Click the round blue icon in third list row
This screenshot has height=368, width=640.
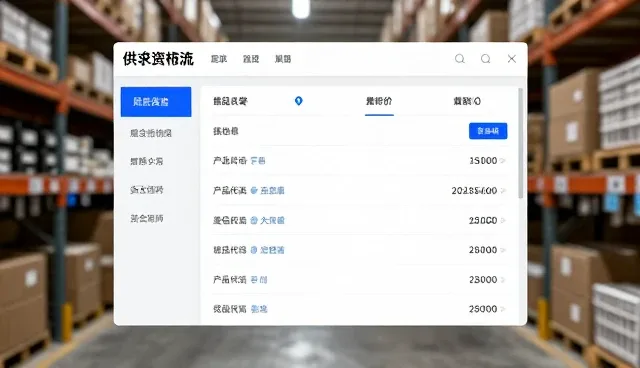[x=254, y=220]
